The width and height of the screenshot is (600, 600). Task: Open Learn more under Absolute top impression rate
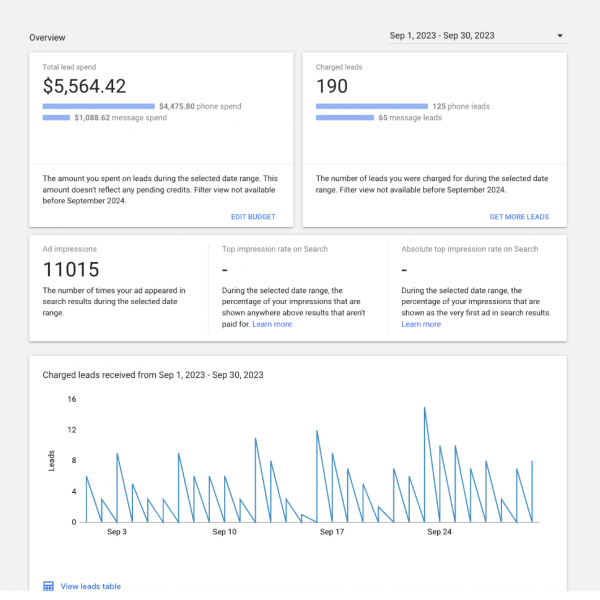click(x=421, y=324)
